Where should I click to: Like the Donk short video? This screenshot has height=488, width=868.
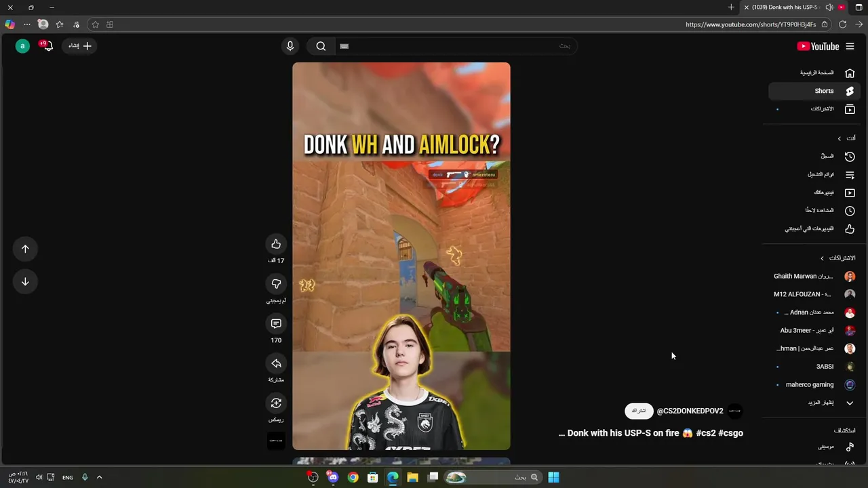[276, 244]
